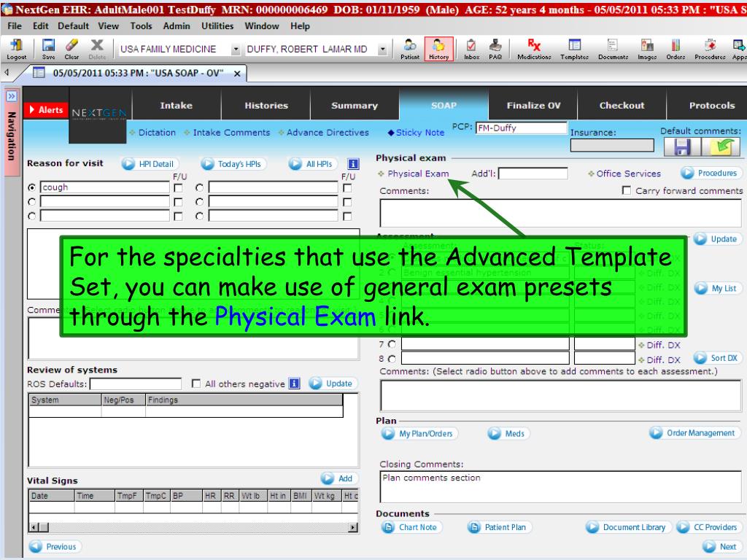The height and width of the screenshot is (560, 747).
Task: Expand the Navigation side panel chevron
Action: (x=12, y=96)
